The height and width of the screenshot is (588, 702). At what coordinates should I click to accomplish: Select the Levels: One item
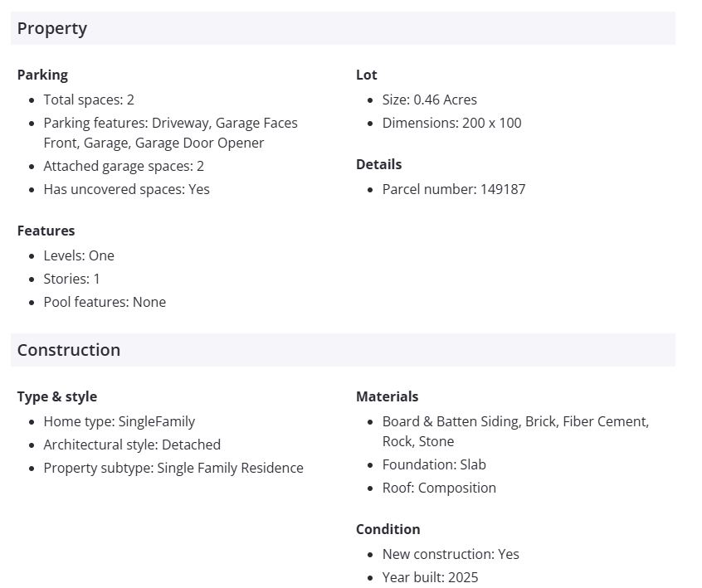click(x=79, y=255)
